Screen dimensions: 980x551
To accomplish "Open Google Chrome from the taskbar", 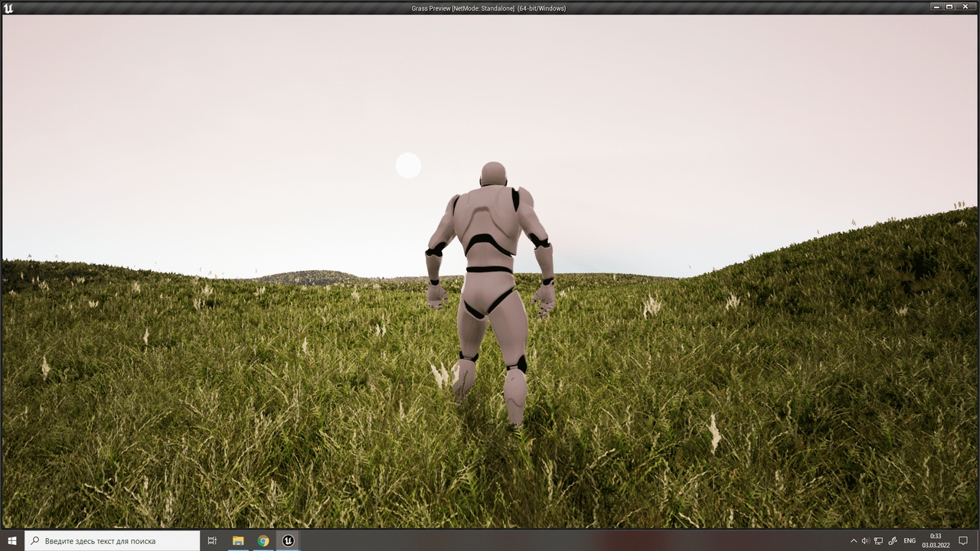I will (263, 540).
